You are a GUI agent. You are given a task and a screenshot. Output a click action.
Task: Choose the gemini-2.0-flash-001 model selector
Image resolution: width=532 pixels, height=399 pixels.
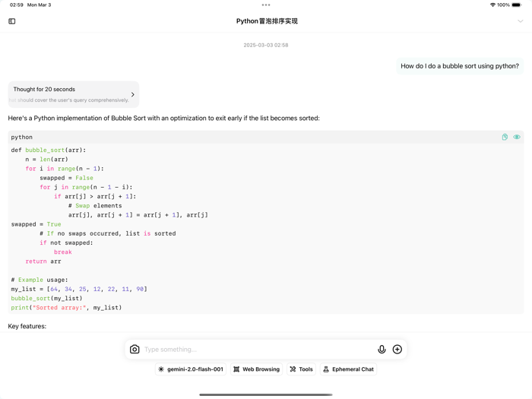point(191,369)
